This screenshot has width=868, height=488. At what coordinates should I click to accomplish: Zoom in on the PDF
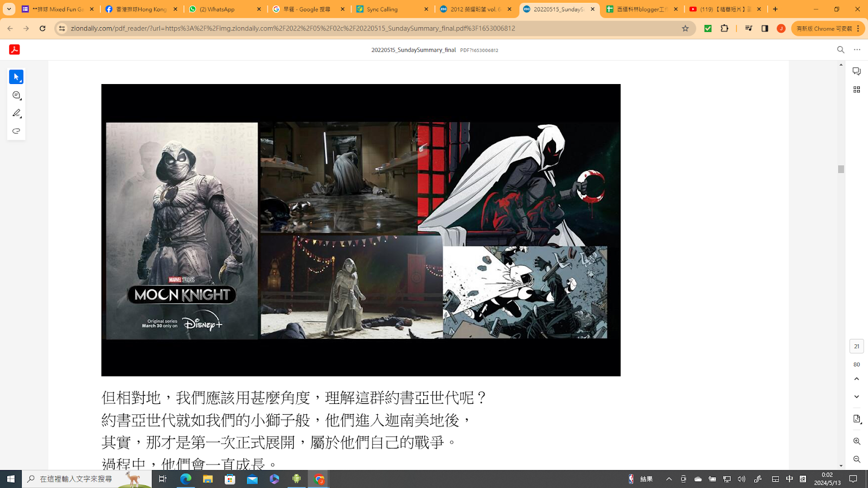pos(857,441)
